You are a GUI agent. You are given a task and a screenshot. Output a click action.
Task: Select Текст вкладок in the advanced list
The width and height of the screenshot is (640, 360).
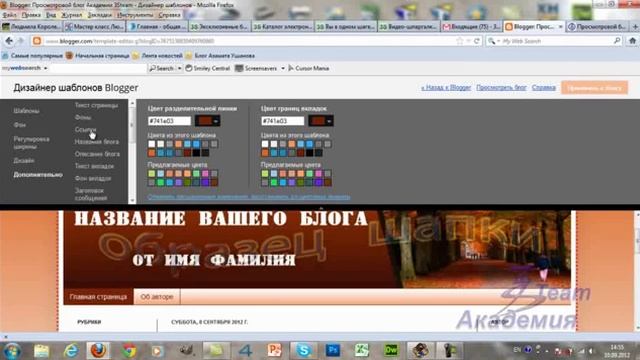(x=94, y=166)
